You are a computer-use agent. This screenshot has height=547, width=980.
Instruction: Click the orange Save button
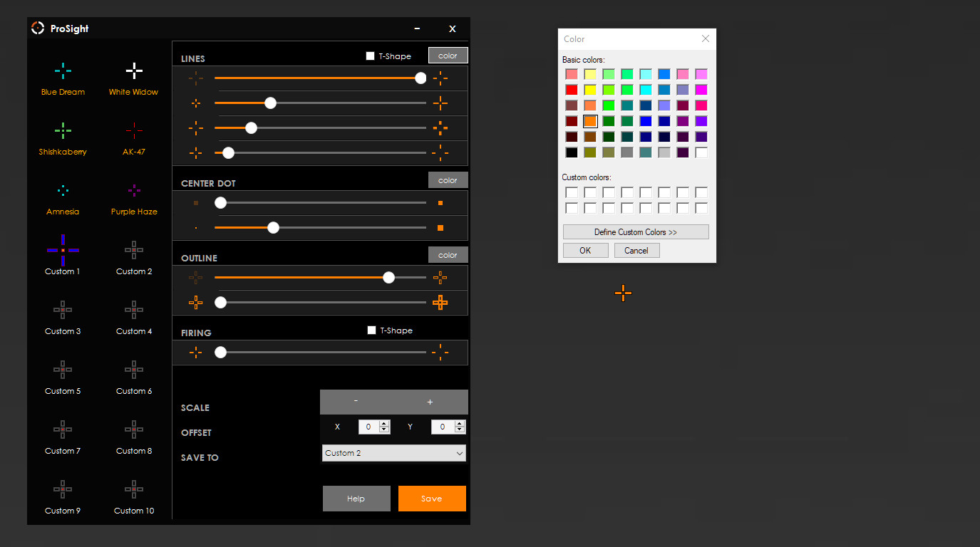click(x=432, y=499)
